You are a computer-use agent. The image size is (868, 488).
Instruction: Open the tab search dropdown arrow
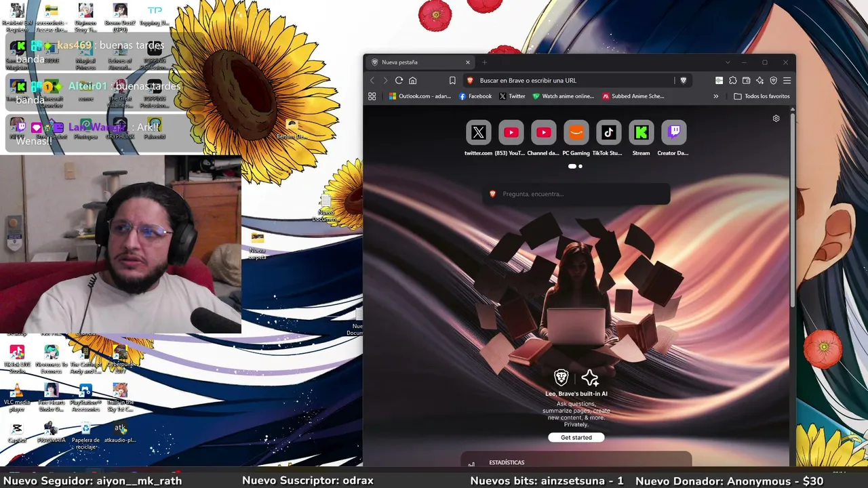coord(728,62)
